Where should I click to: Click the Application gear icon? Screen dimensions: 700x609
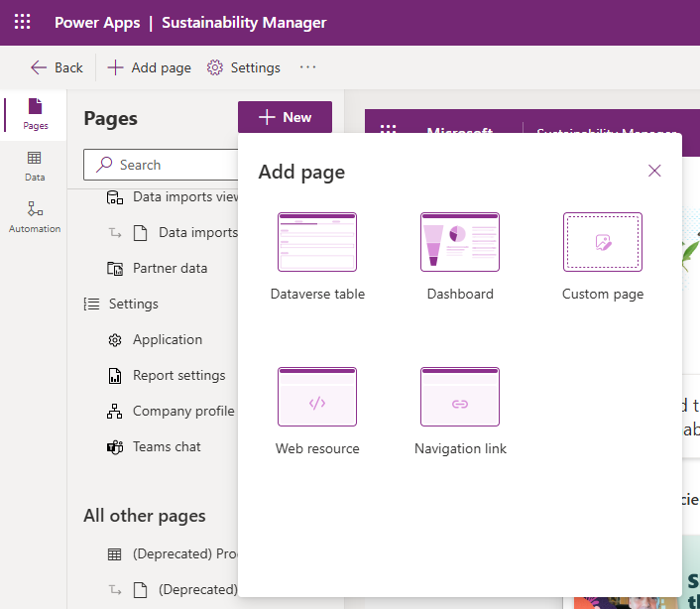115,340
